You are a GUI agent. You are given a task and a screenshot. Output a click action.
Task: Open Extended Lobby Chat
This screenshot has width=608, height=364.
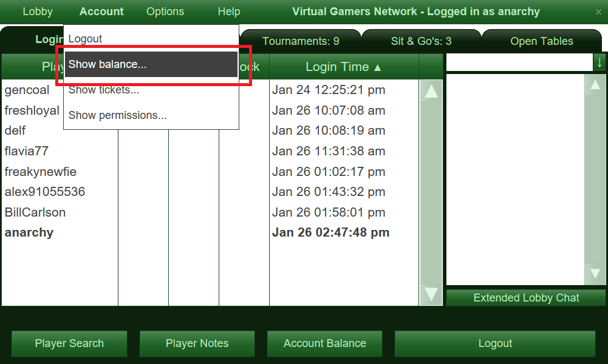pos(526,298)
